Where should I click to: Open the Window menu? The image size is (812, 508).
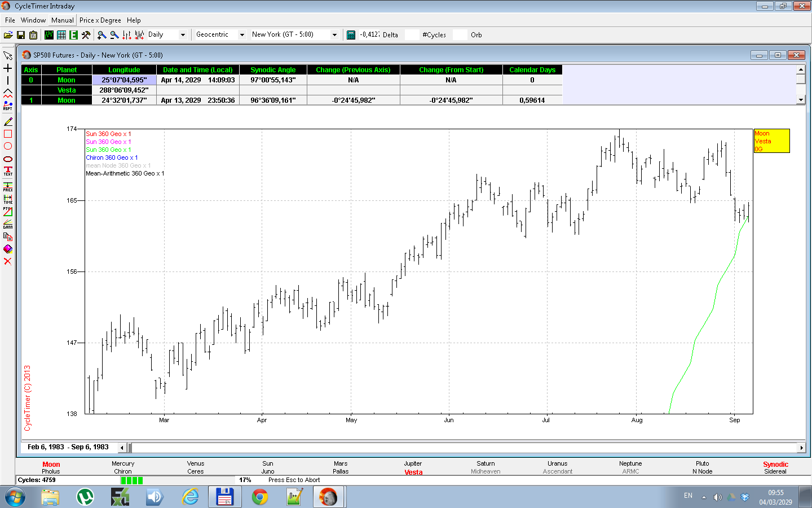coord(33,20)
